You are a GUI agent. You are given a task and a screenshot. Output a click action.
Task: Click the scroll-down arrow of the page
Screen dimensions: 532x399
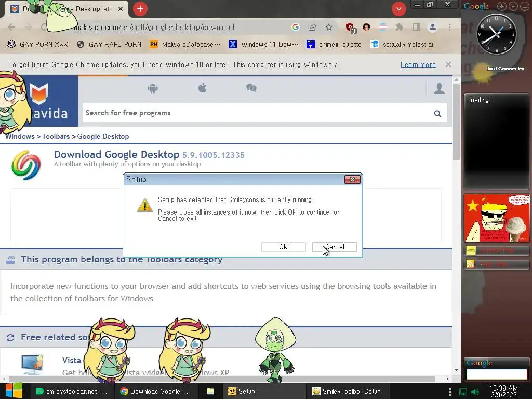pyautogui.click(x=456, y=370)
